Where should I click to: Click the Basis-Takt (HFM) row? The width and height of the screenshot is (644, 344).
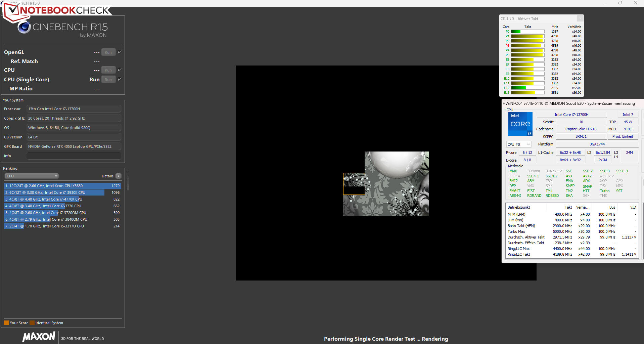[x=572, y=226]
